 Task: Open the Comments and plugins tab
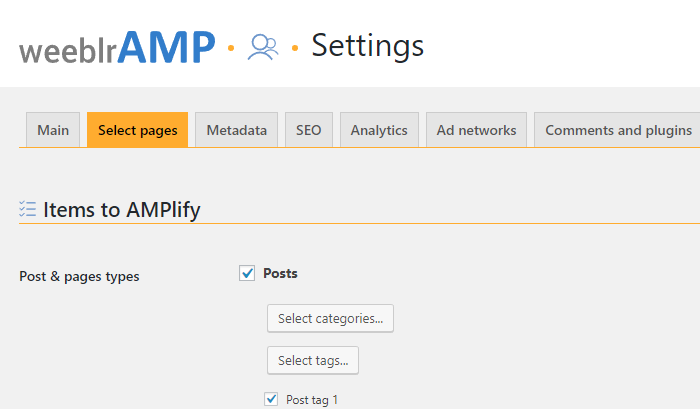coord(618,130)
